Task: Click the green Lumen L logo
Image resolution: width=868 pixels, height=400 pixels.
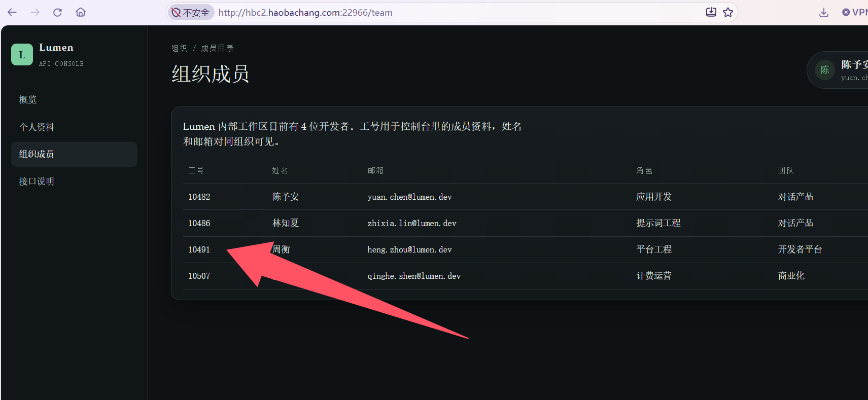Action: pyautogui.click(x=22, y=55)
